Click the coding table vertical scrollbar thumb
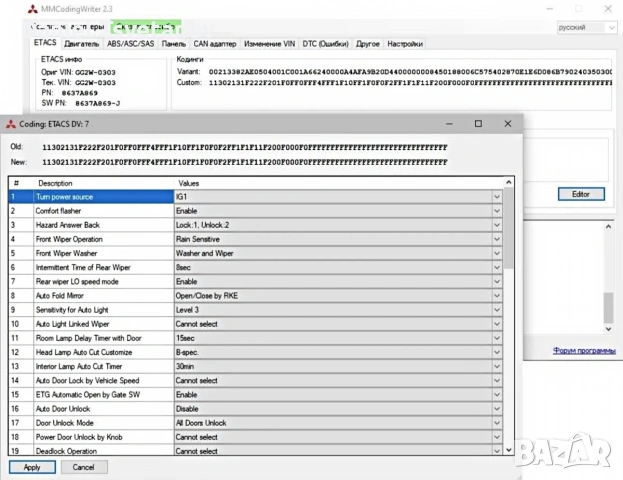 point(509,228)
